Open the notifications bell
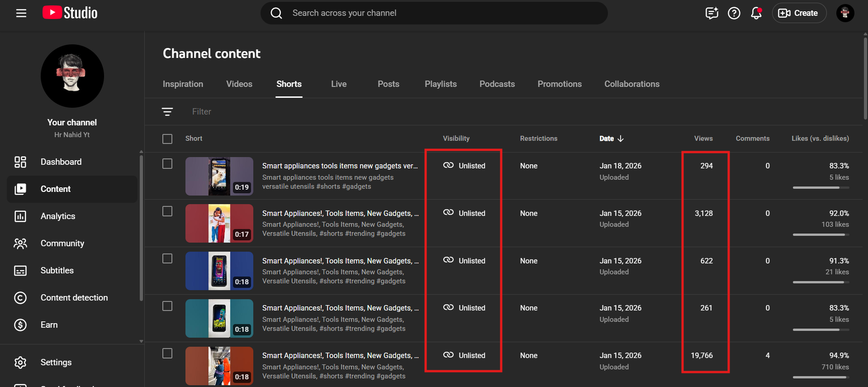This screenshot has width=868, height=387. point(756,13)
